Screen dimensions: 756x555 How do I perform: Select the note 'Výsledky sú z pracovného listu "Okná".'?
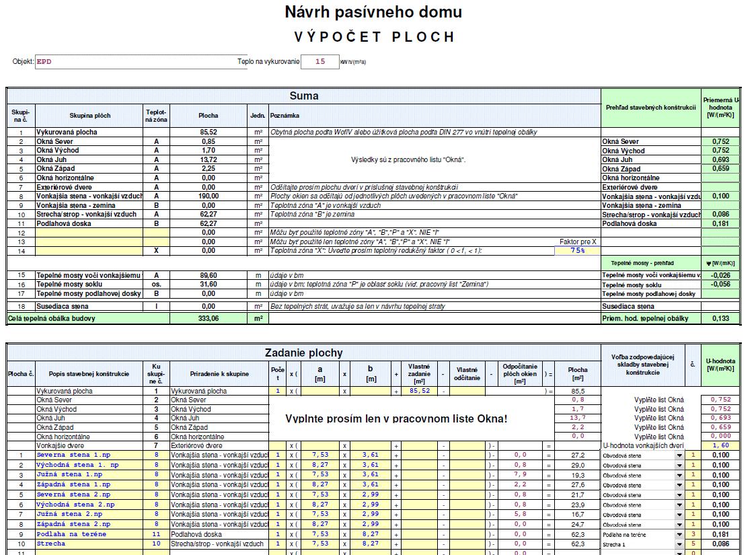408,159
